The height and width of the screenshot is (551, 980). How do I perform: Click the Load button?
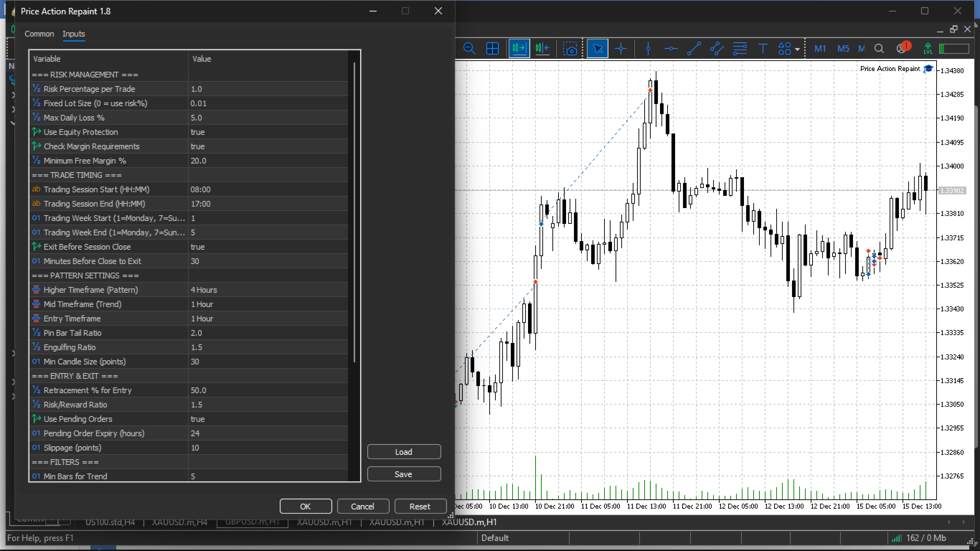[x=404, y=452]
